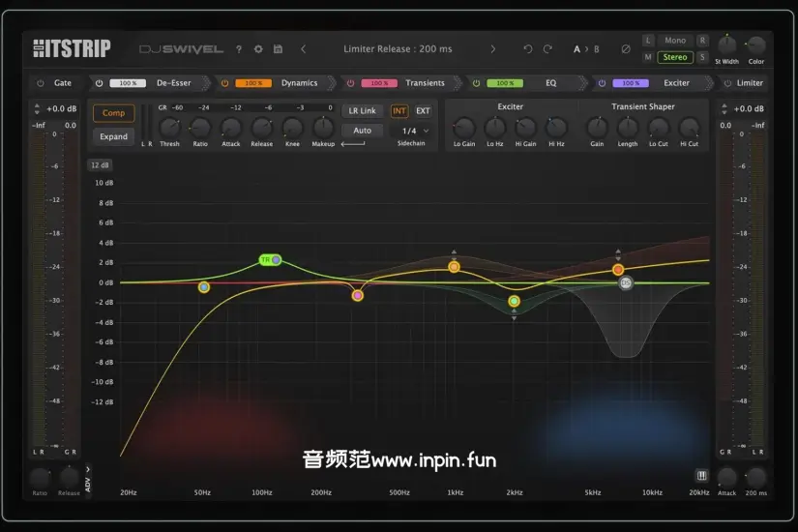Image resolution: width=798 pixels, height=532 pixels.
Task: Select Comp mode button
Action: (x=113, y=113)
